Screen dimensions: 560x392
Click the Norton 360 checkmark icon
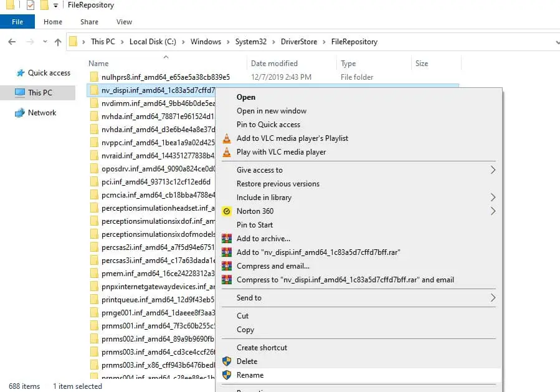(x=227, y=211)
